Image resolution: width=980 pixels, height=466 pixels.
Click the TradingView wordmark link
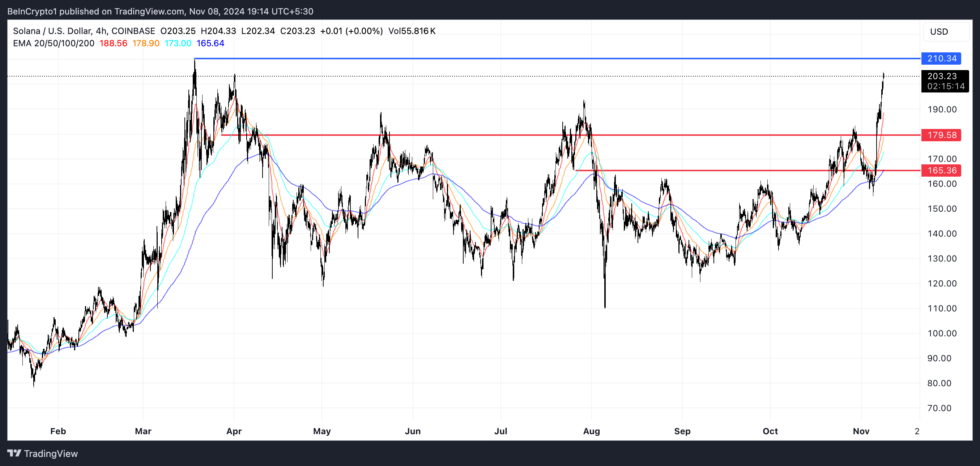coord(51,453)
